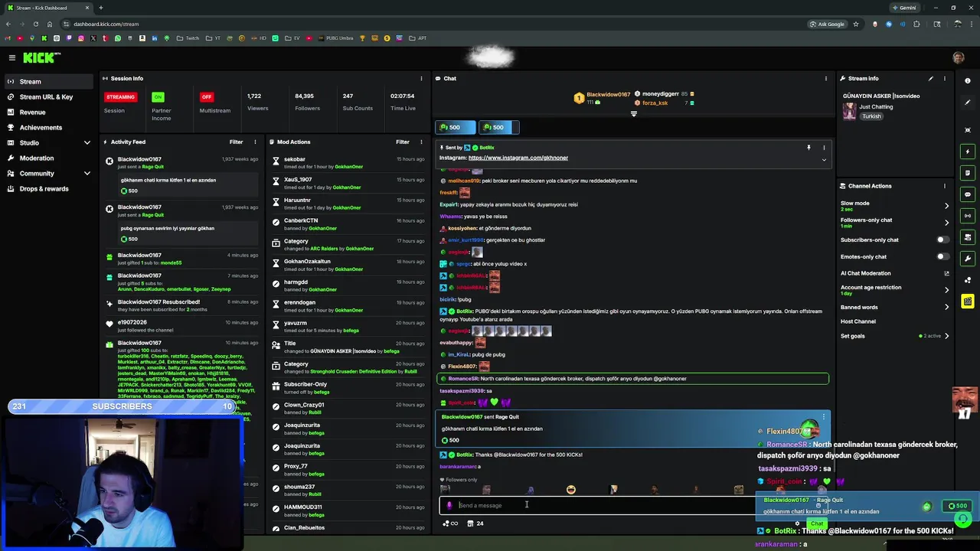Reload the page
The width and height of the screenshot is (980, 551).
(x=35, y=24)
